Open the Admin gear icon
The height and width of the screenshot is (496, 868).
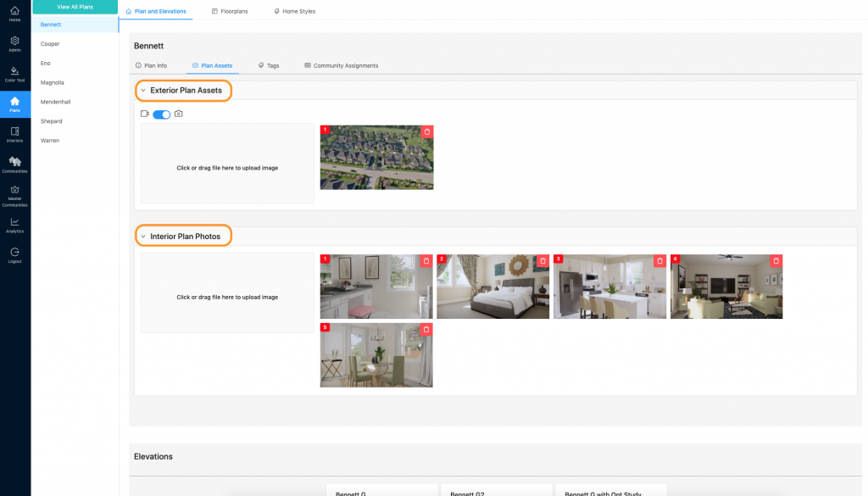[15, 43]
